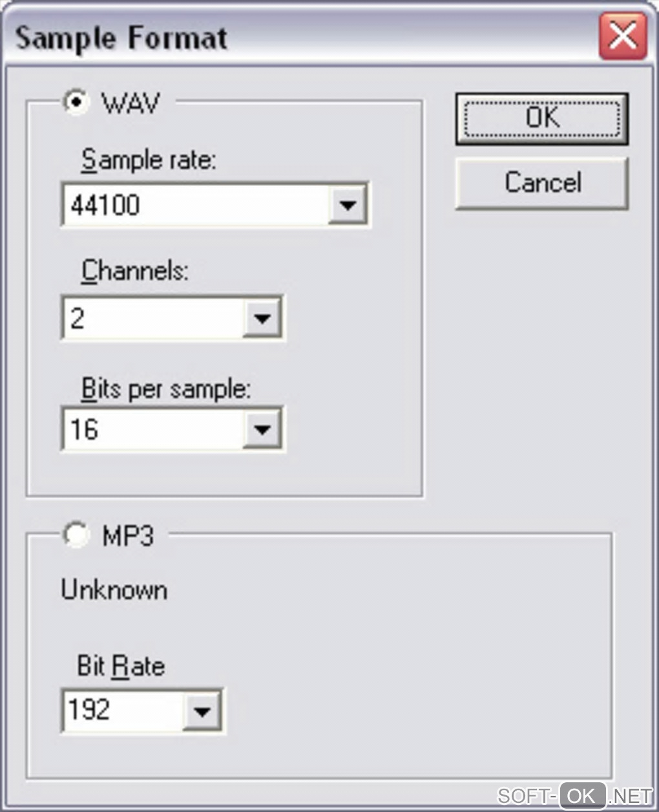This screenshot has width=659, height=812.
Task: Click the SOFT-OK.NET watermark
Action: pos(574,795)
